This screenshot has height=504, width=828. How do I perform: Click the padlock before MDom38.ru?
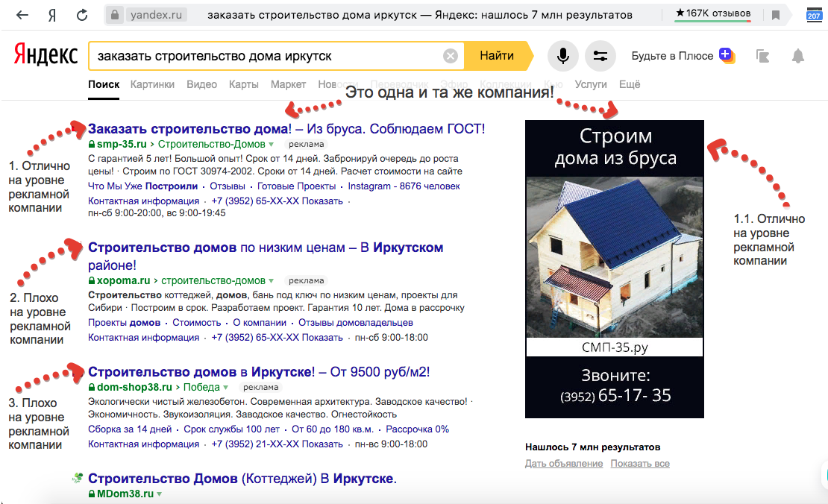92,494
